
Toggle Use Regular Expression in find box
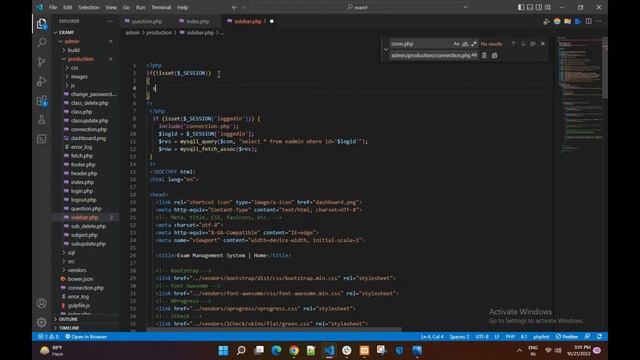point(473,44)
